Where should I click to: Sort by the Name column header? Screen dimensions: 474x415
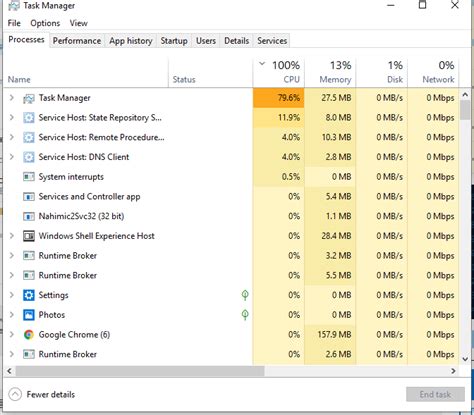86,72
